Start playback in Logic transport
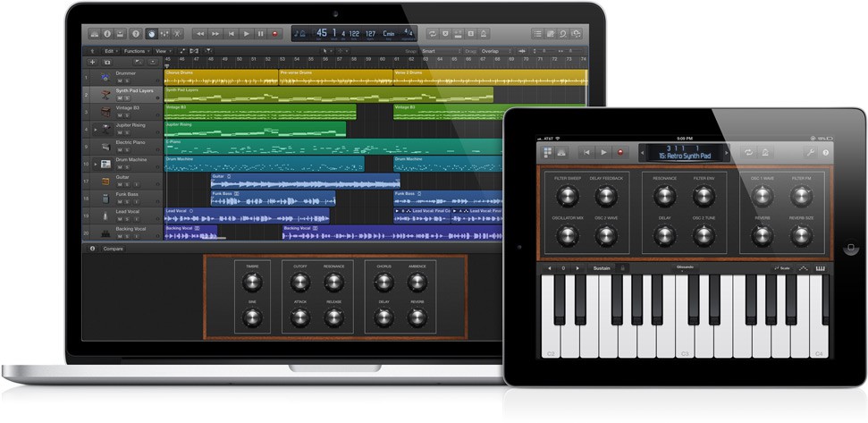 click(247, 34)
